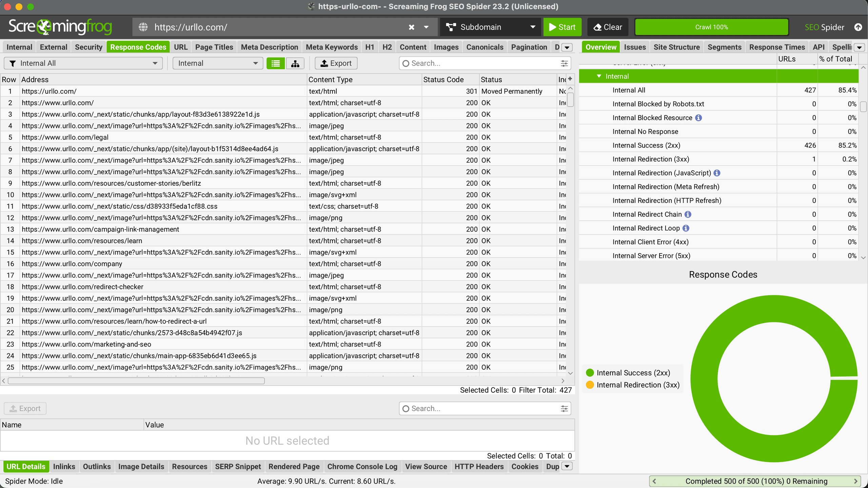
Task: Open the Issues tab in right panel
Action: (x=635, y=47)
